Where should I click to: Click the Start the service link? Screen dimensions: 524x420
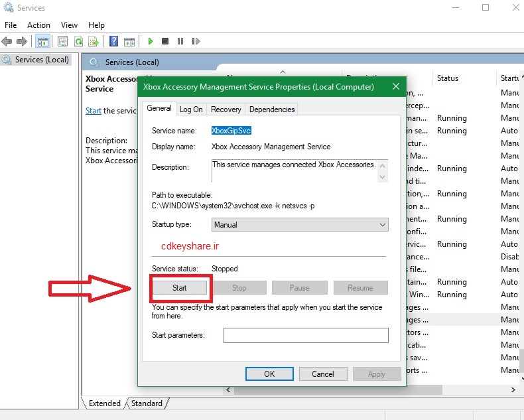point(94,111)
